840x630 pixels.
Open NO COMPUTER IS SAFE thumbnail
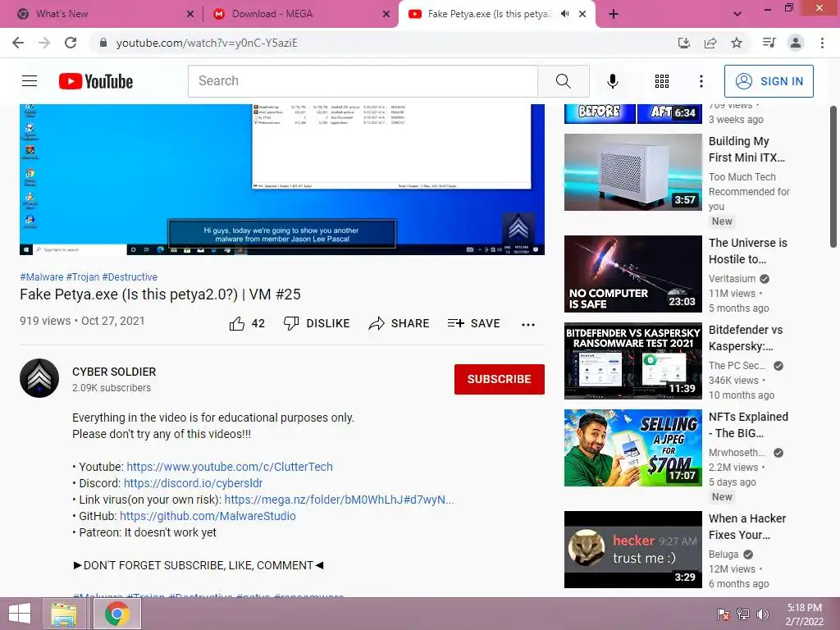point(632,274)
